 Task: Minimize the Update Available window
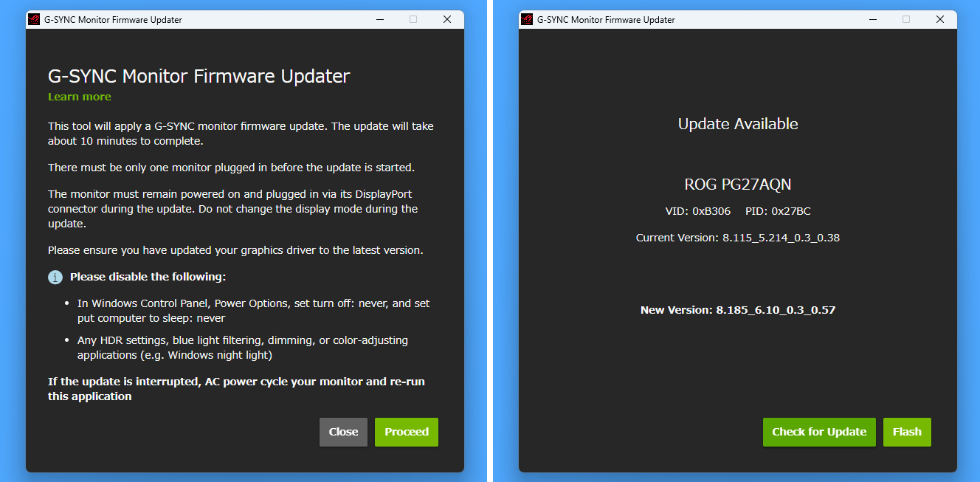click(x=872, y=20)
